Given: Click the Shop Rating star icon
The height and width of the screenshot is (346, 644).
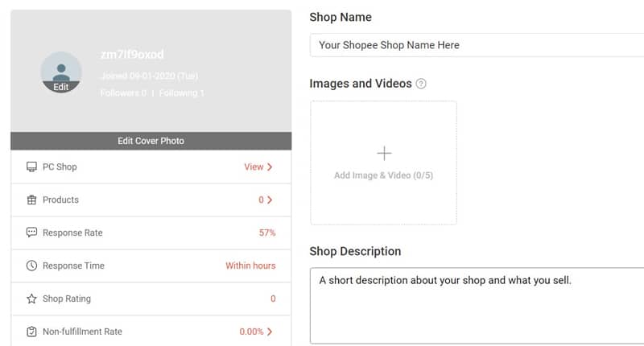Looking at the screenshot, I should click(x=31, y=299).
